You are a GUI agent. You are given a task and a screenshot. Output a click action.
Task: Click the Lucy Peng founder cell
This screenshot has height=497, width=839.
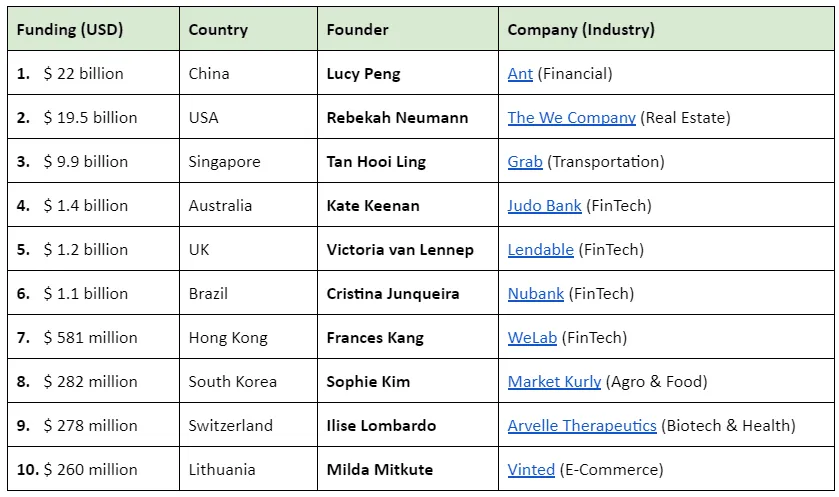coord(408,73)
